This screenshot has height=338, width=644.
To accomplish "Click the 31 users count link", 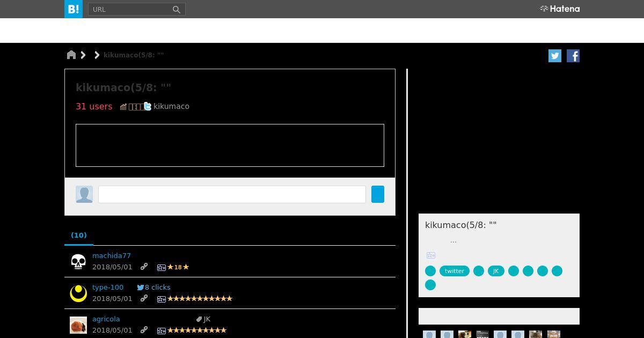I will click(x=94, y=106).
